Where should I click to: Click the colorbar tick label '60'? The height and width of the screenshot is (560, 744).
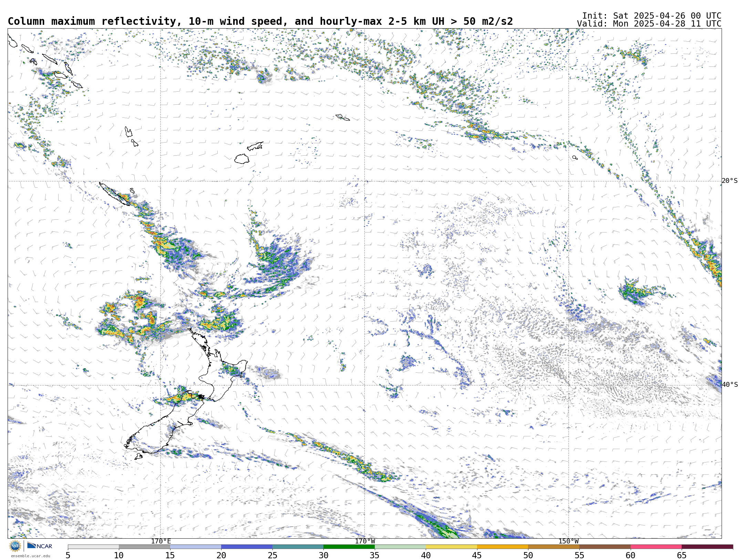pos(631,555)
